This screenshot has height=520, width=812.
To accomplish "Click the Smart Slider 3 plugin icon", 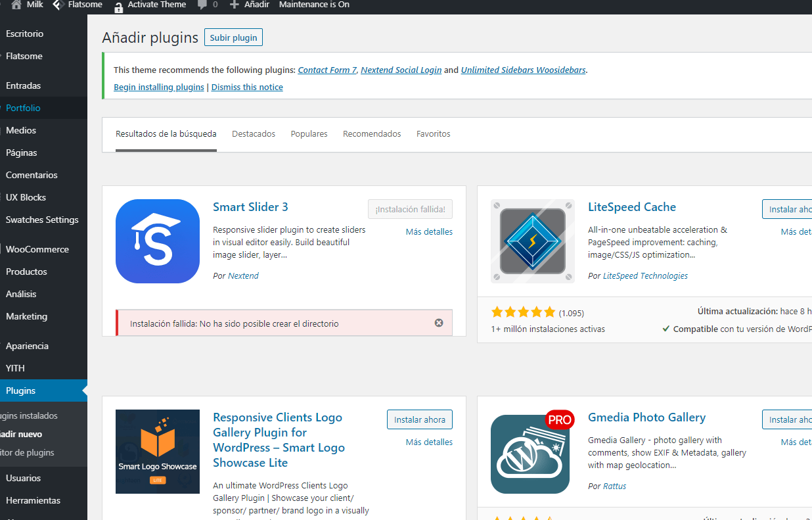I will [x=158, y=241].
